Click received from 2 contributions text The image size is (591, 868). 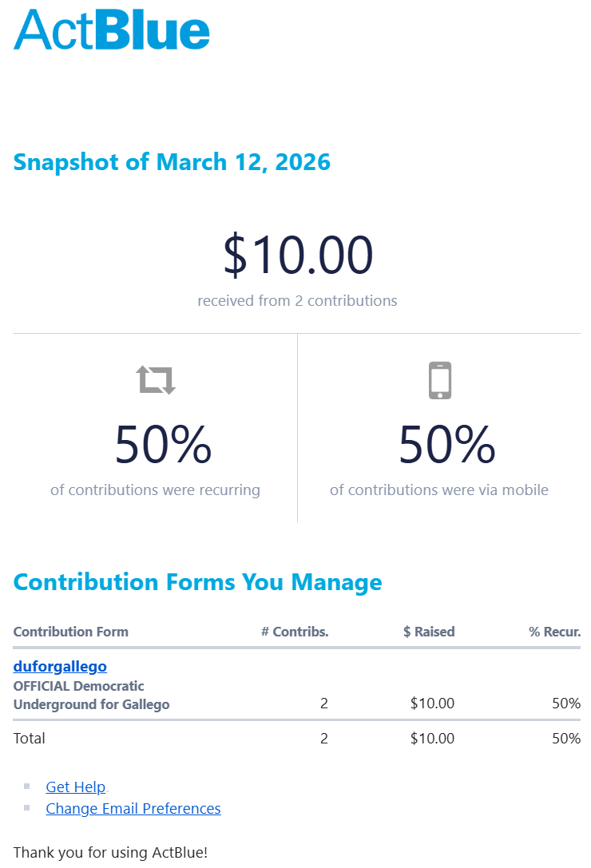click(297, 301)
